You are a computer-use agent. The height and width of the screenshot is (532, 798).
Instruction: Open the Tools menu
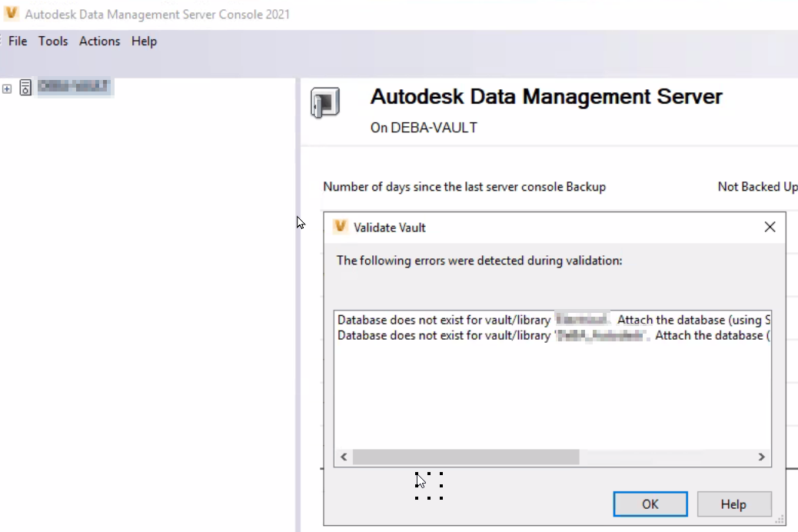(53, 42)
